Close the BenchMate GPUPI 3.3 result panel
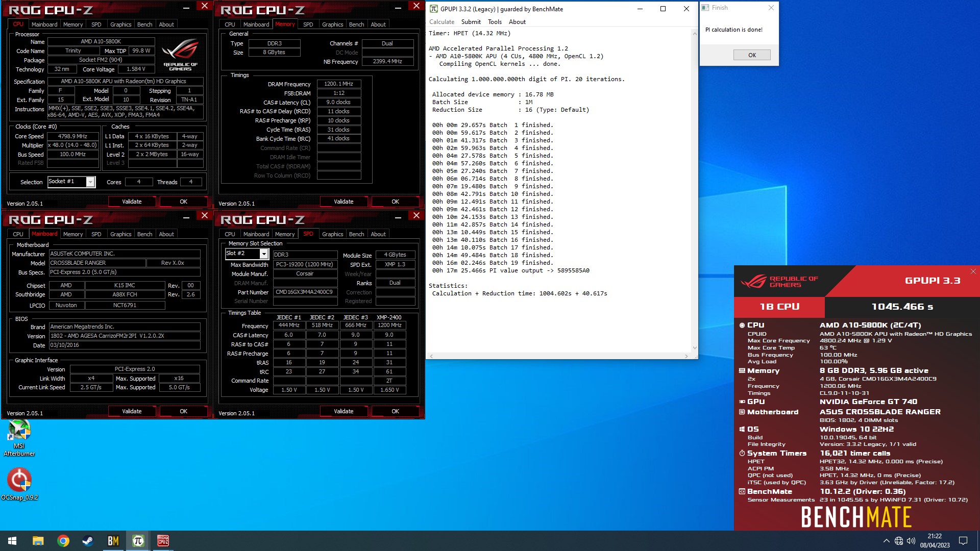The width and height of the screenshot is (980, 551). point(973,271)
